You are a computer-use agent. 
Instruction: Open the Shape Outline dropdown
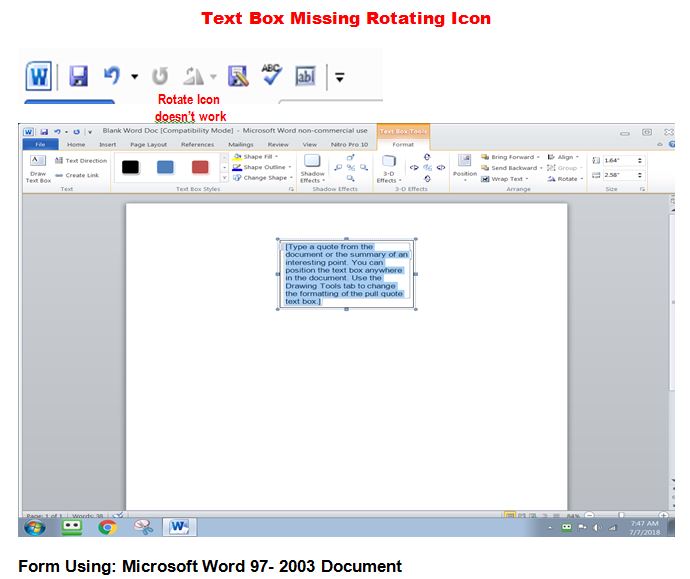(262, 167)
